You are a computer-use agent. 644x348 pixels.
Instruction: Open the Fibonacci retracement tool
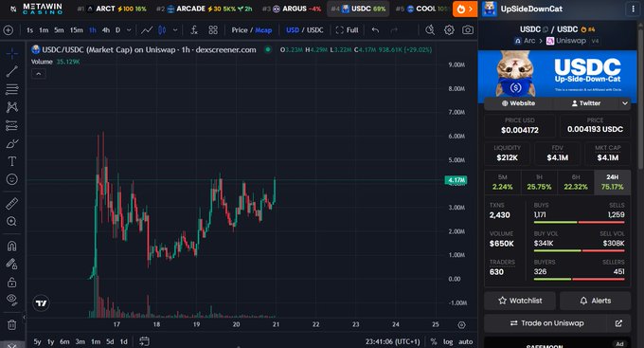coord(12,89)
